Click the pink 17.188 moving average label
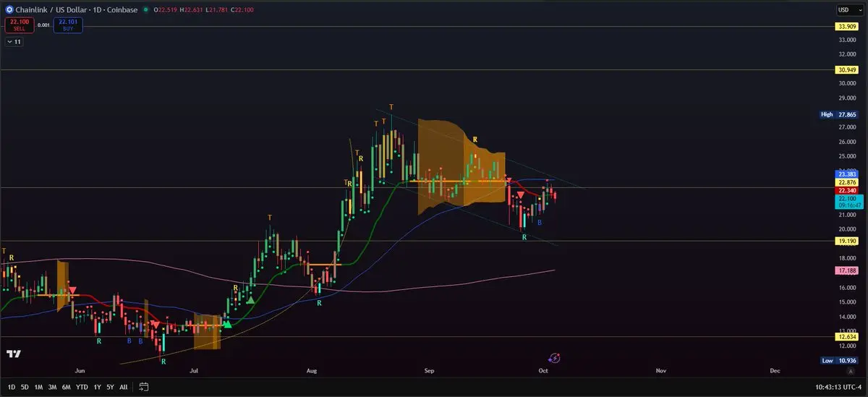Viewport: 868px width, 397px height. tap(846, 270)
